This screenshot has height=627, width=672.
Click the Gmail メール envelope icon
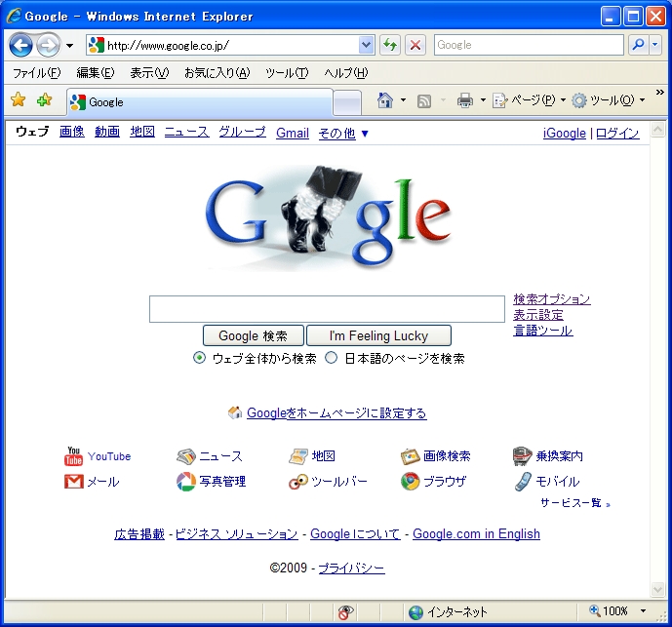[x=74, y=482]
